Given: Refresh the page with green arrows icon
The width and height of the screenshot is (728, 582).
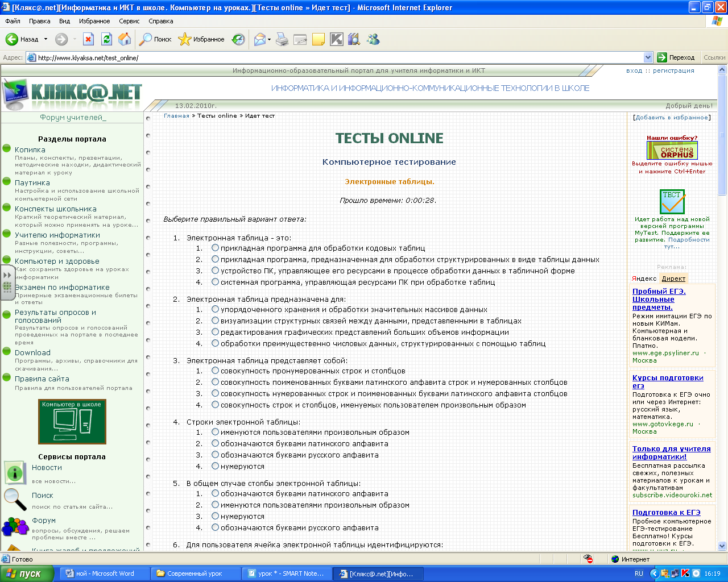Looking at the screenshot, I should (x=106, y=39).
